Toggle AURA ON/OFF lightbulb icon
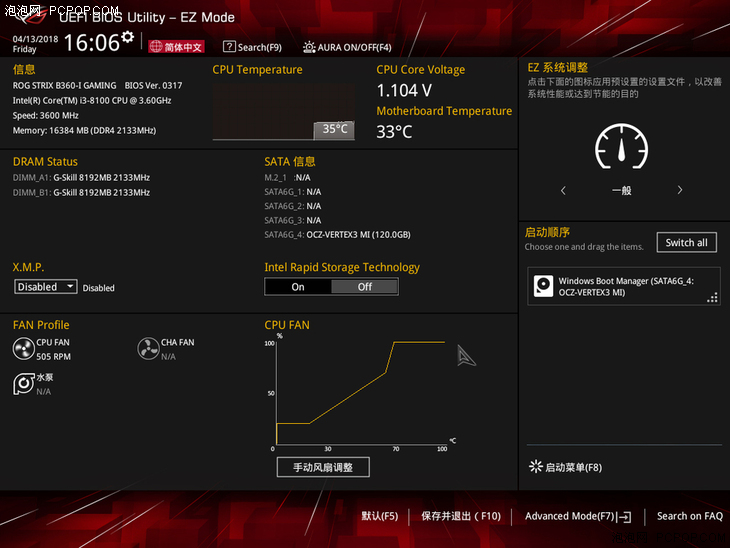The width and height of the screenshot is (730, 548). pyautogui.click(x=309, y=47)
